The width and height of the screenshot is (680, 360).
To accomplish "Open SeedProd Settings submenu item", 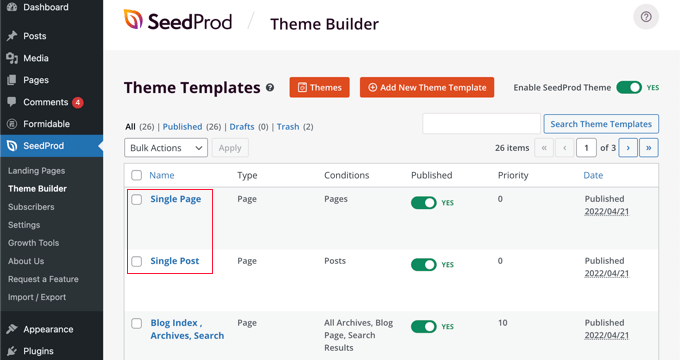I will [x=24, y=225].
